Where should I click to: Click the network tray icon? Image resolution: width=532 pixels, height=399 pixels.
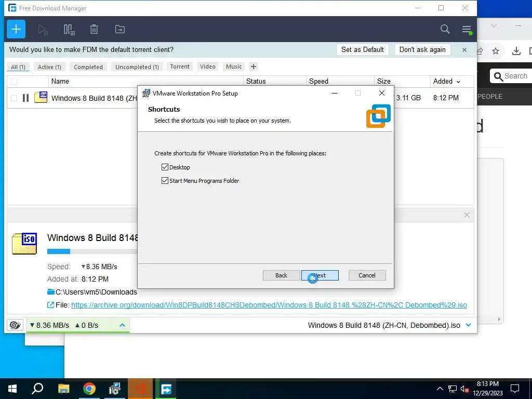click(453, 389)
